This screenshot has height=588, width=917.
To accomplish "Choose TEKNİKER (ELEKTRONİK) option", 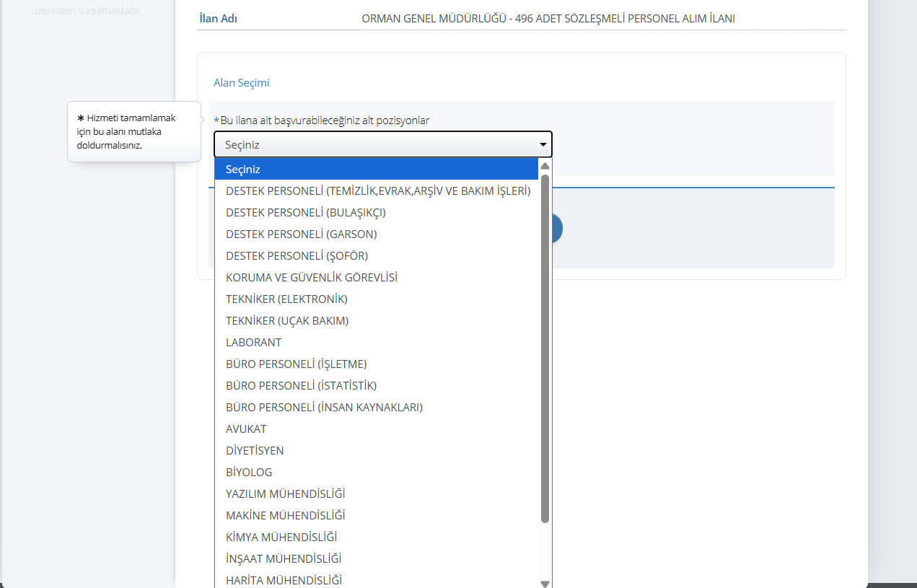I will [286, 299].
